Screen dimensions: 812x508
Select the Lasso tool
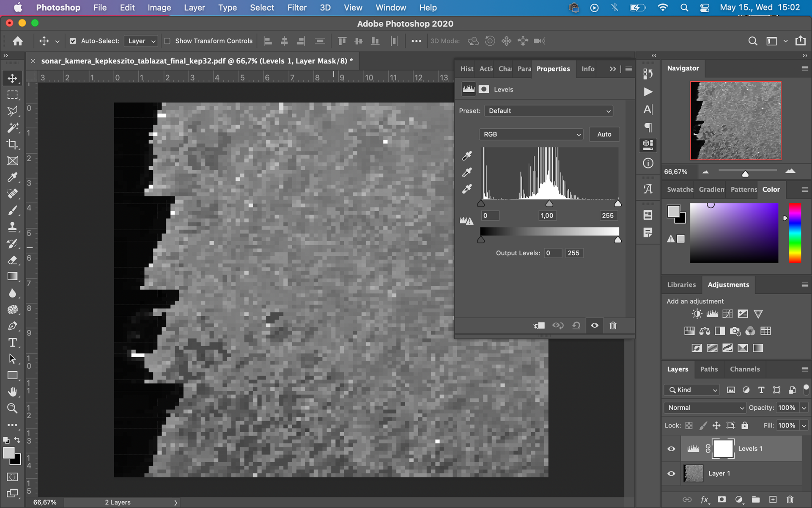pyautogui.click(x=12, y=111)
